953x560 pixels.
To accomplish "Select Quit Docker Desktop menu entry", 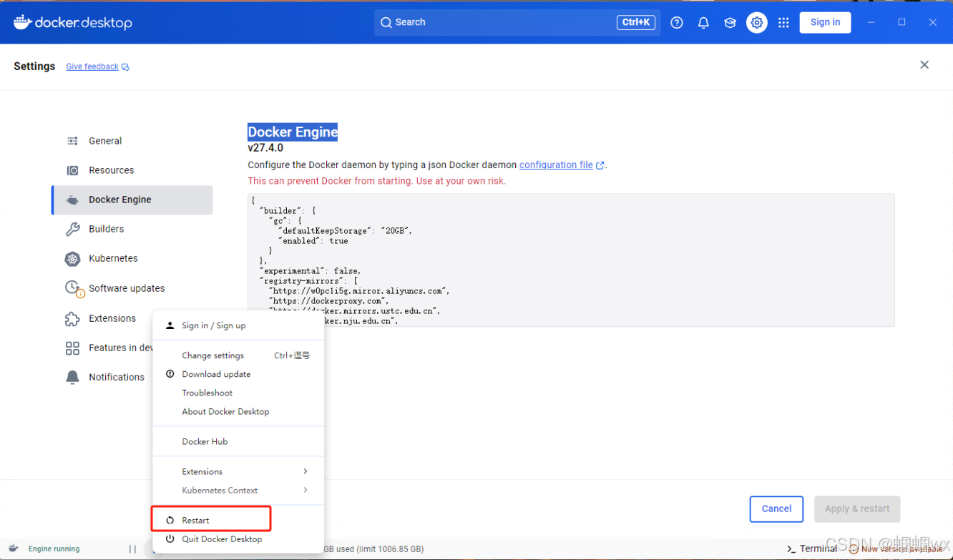I will (x=238, y=539).
